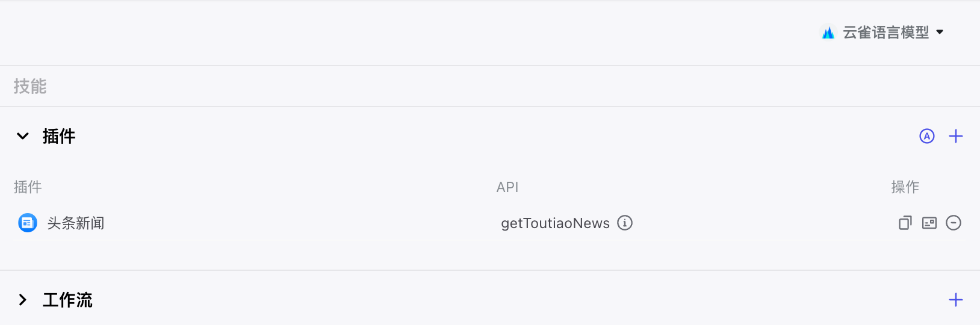This screenshot has height=325, width=980.
Task: Click the caret arrow beside 云雀语言模型
Action: [x=940, y=32]
